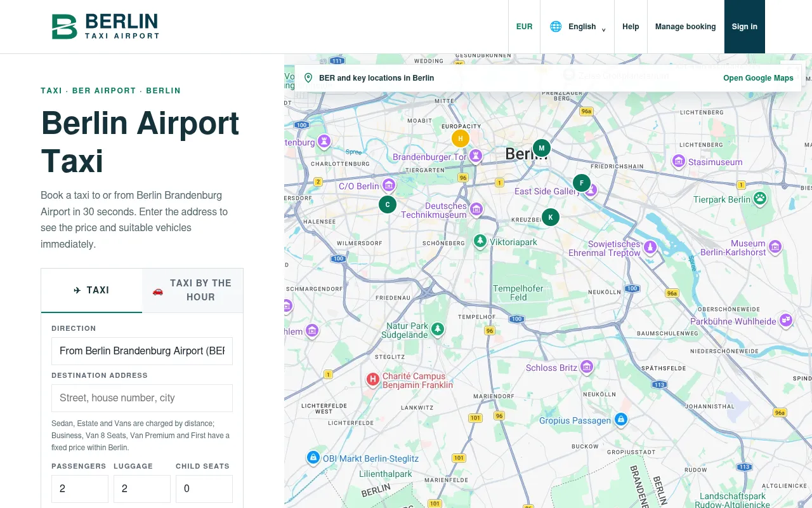Click the Schloss Britz museum pin

(587, 367)
